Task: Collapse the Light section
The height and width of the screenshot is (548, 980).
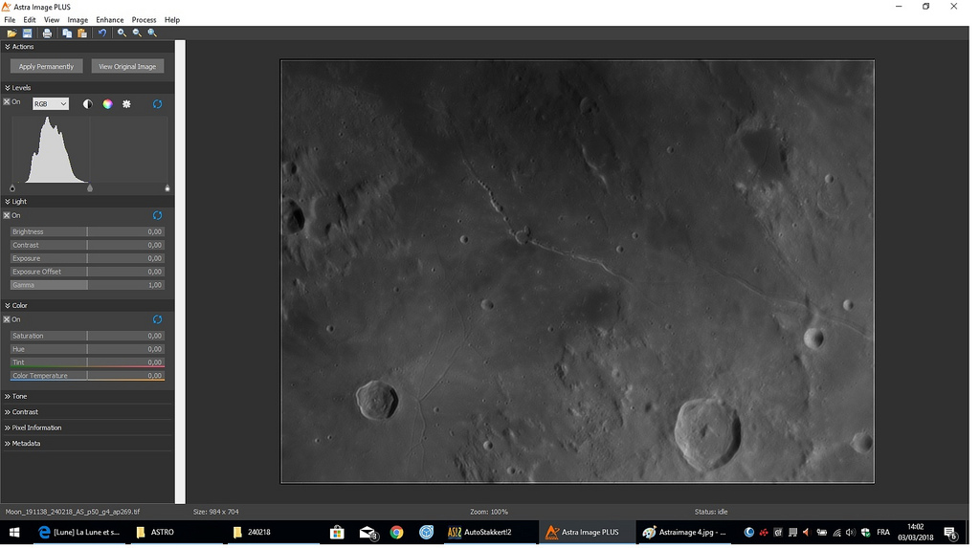Action: (x=8, y=202)
